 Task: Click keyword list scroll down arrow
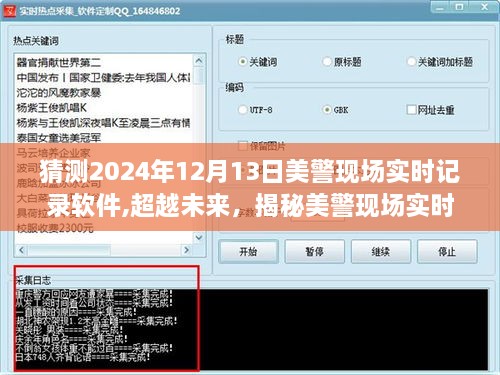199,237
